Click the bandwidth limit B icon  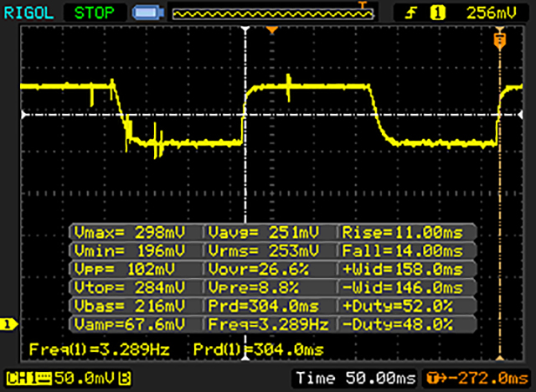click(125, 379)
